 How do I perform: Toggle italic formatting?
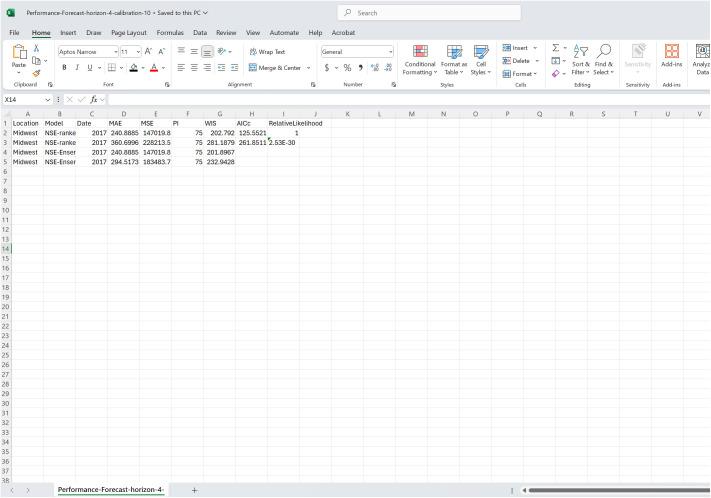coord(76,68)
